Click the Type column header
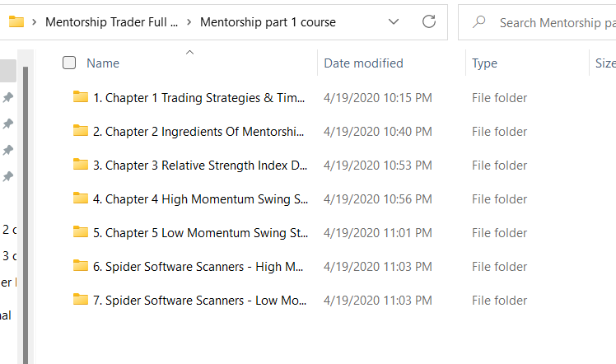616x364 pixels. [484, 63]
